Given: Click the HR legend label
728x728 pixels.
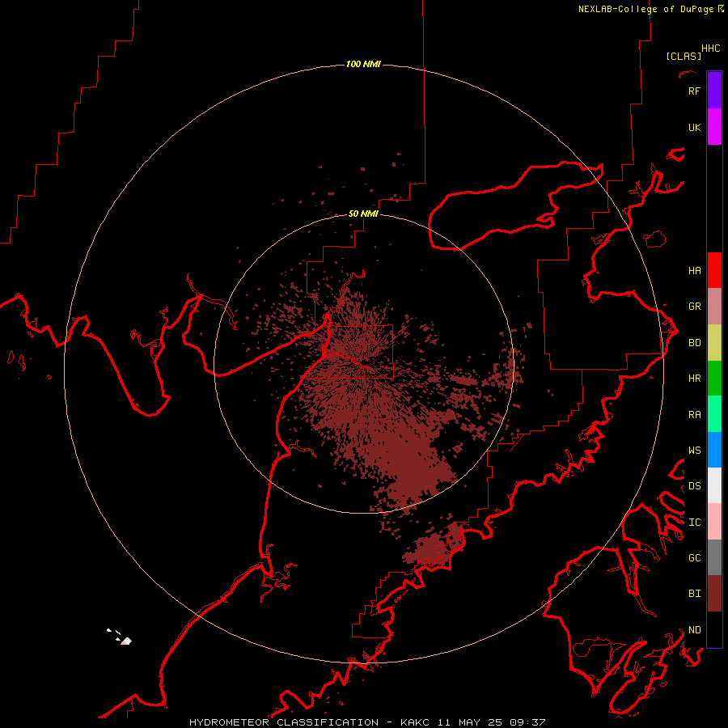Looking at the screenshot, I should [x=694, y=379].
